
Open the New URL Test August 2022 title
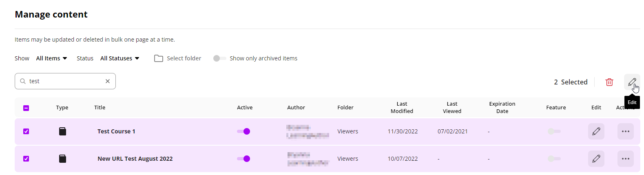[x=135, y=159]
